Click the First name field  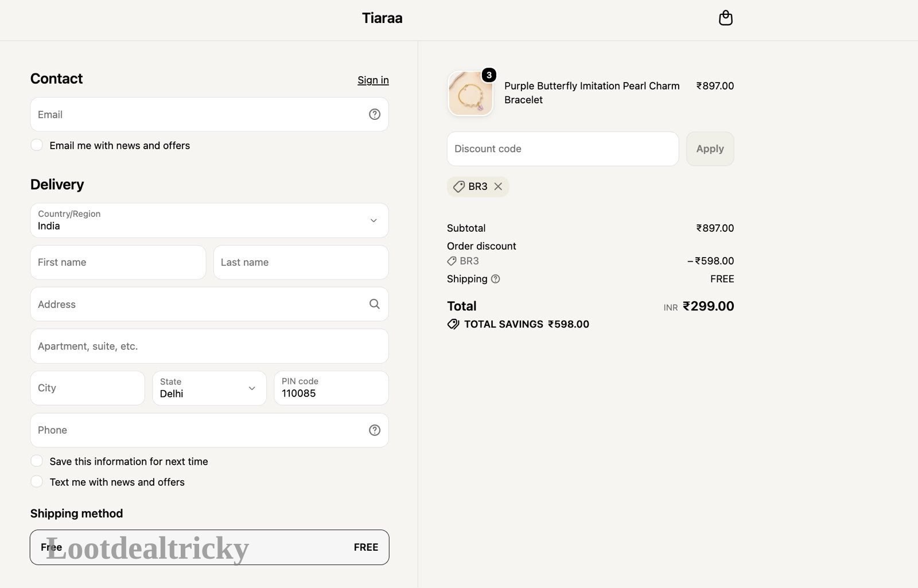tap(118, 262)
